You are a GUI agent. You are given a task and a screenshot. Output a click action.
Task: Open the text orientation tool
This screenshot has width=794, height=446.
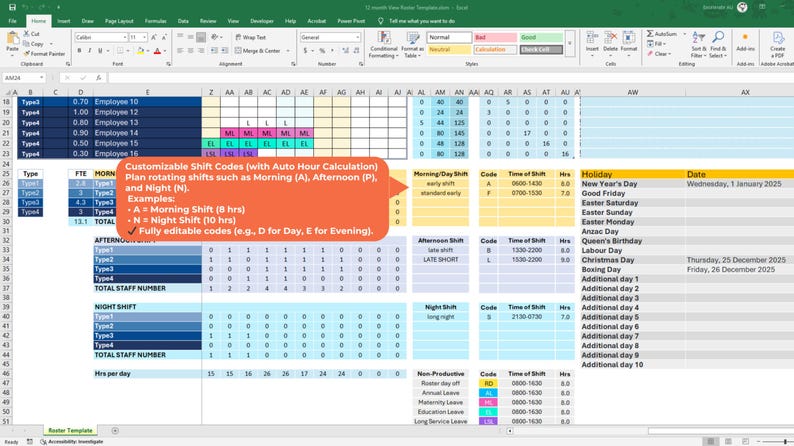215,37
